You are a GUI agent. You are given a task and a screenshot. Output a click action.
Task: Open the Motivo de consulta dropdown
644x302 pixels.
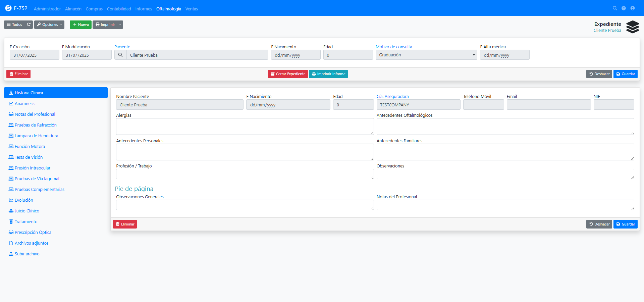coord(426,55)
